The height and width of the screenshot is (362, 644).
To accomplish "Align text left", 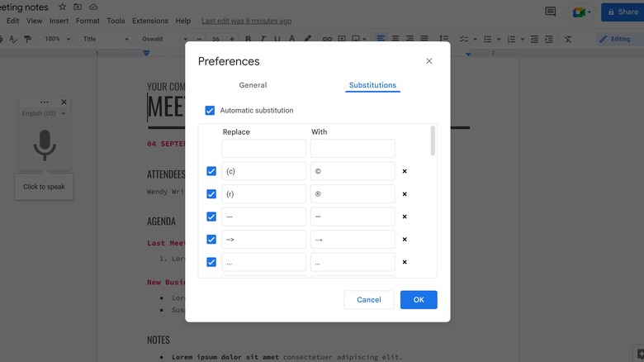I will pos(381,39).
